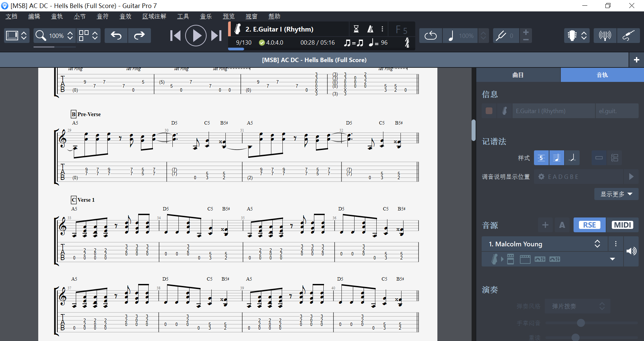
Task: Toggle slash notation style display
Action: [x=573, y=158]
